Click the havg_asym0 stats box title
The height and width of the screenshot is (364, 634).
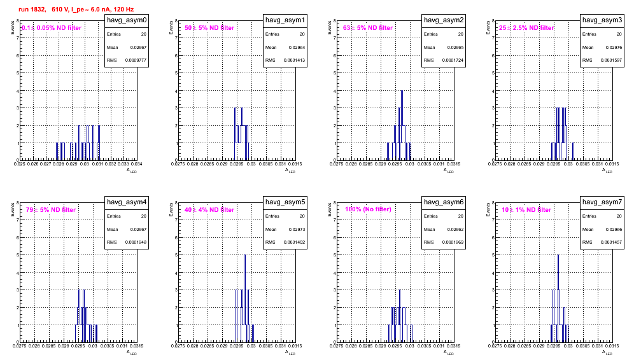click(x=127, y=20)
